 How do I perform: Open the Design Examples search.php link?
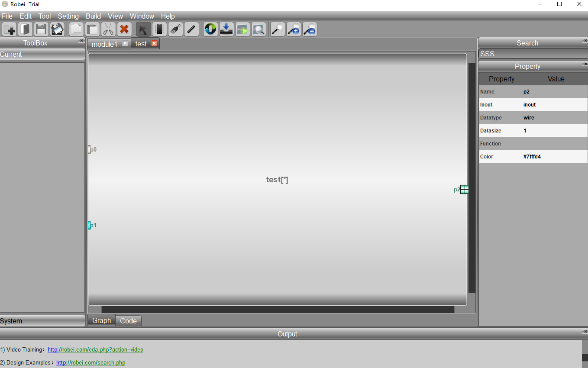[x=91, y=362]
